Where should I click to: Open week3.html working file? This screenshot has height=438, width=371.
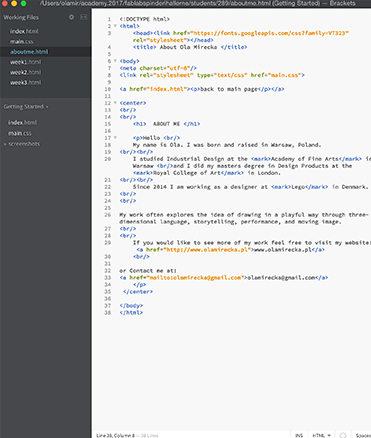pyautogui.click(x=25, y=83)
